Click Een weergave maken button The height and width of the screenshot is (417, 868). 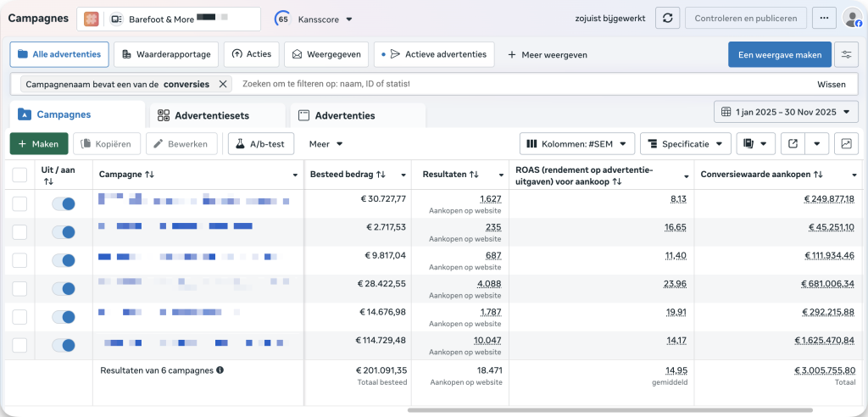[x=779, y=55]
